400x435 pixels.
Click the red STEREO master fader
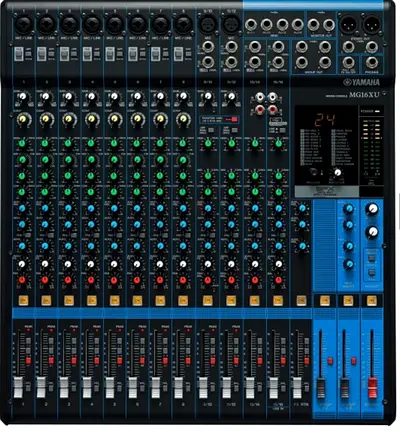pos(372,389)
